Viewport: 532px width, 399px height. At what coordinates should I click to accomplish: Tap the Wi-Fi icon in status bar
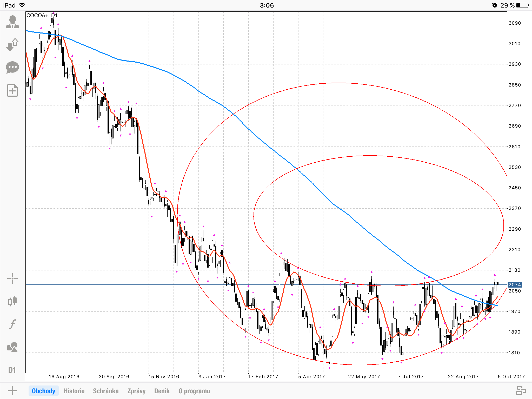click(22, 5)
